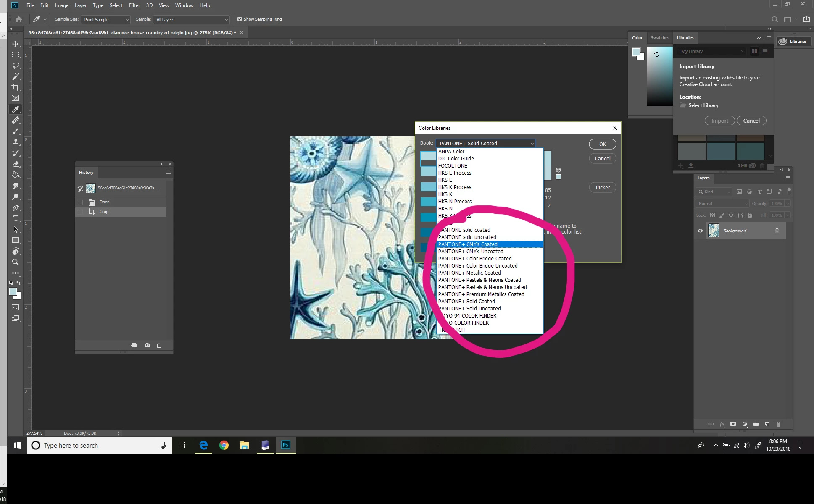Create new snapshot camera icon
Viewport: 814px width, 504px height.
pyautogui.click(x=147, y=345)
